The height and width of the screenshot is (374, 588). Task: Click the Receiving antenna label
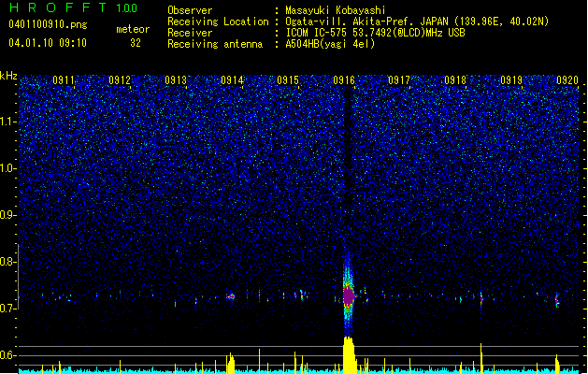coord(215,44)
